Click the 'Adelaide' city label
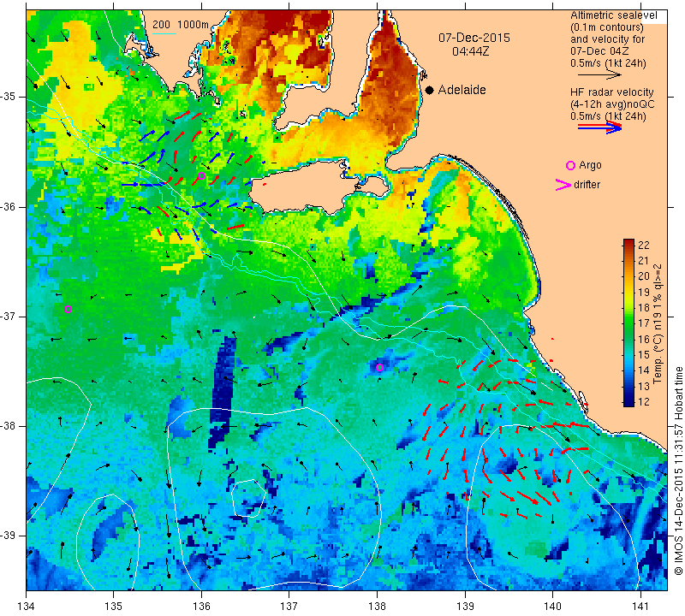 tap(462, 90)
